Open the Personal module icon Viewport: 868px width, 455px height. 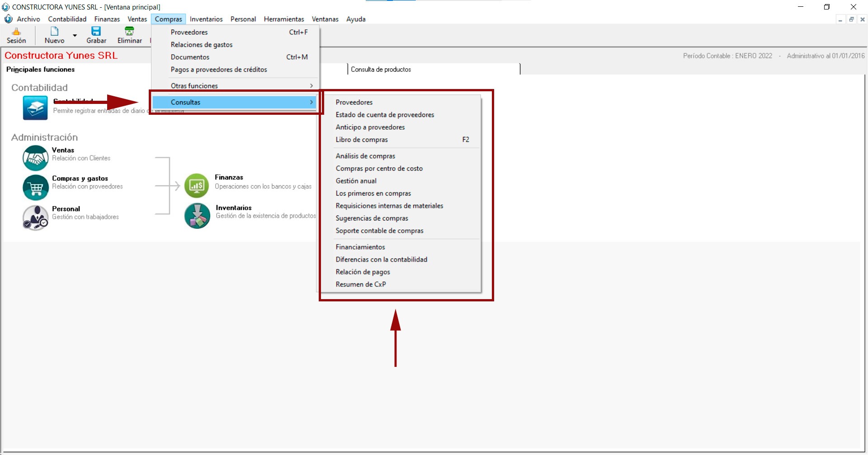pyautogui.click(x=35, y=217)
